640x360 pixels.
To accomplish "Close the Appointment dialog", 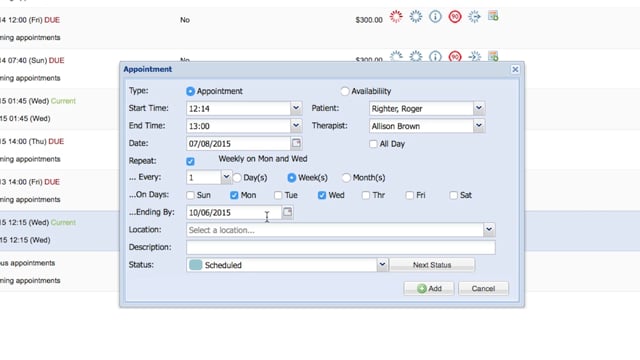I will tap(515, 69).
